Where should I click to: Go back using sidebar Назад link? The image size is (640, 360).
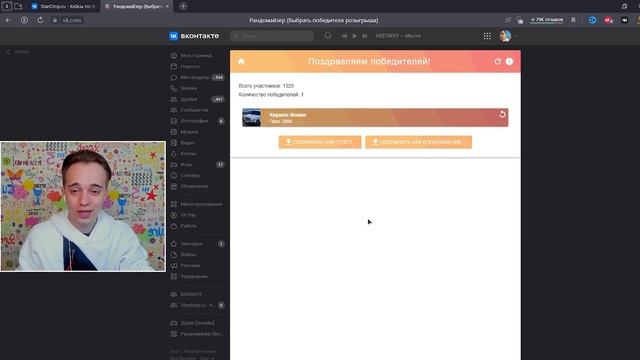[18, 52]
